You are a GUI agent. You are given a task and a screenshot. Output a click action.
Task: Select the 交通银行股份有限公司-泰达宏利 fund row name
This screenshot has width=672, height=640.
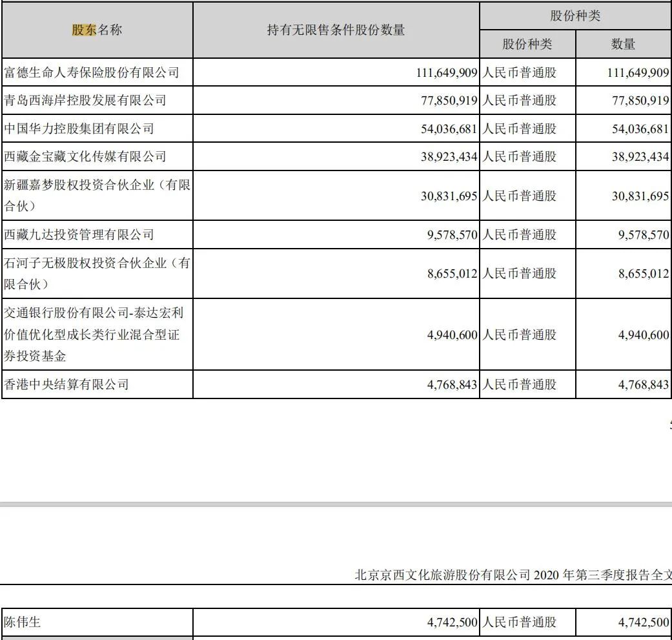(x=94, y=335)
